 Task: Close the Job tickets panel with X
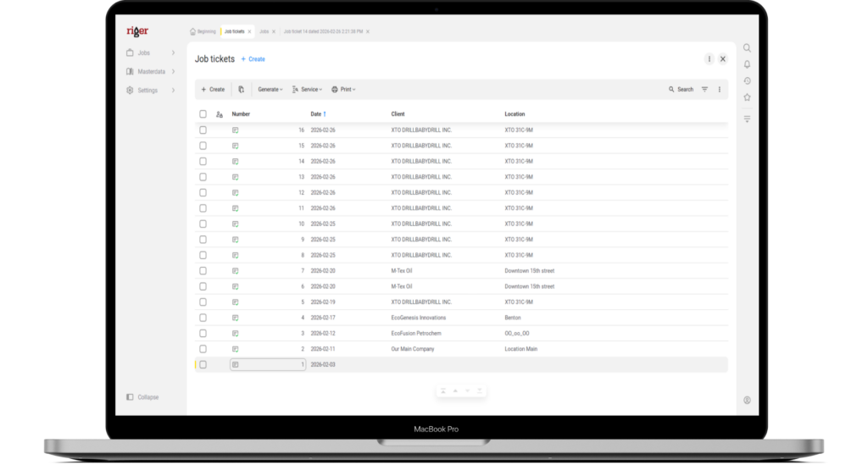click(x=722, y=58)
